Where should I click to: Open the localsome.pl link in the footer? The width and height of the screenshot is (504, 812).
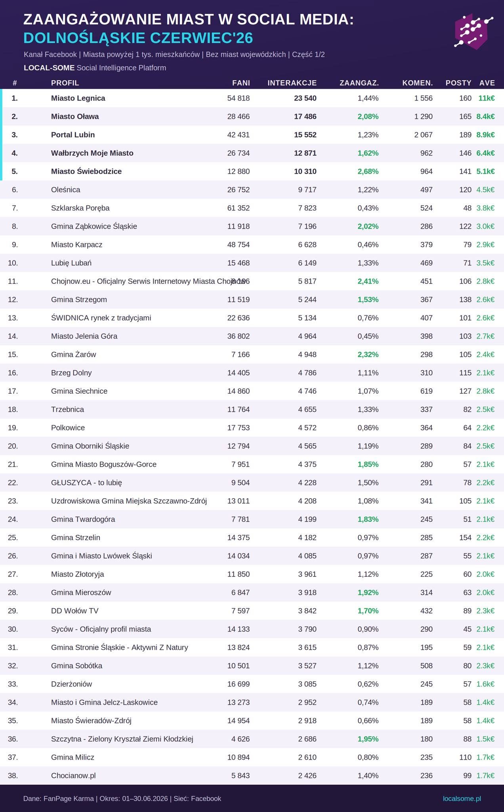tap(462, 799)
